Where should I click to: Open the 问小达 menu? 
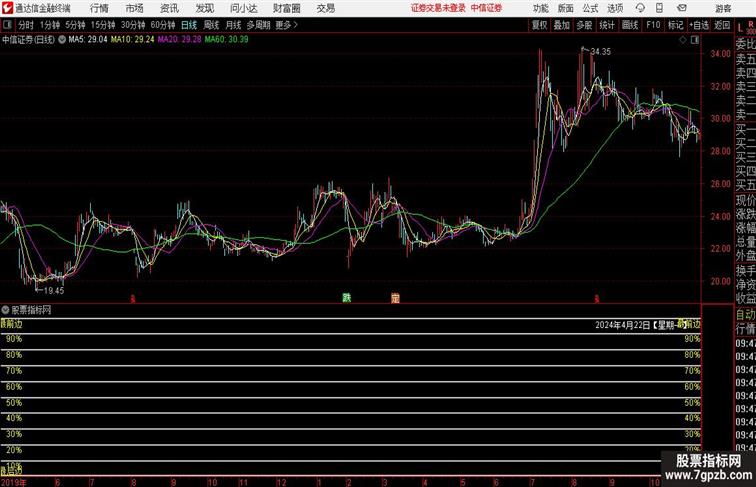[243, 8]
